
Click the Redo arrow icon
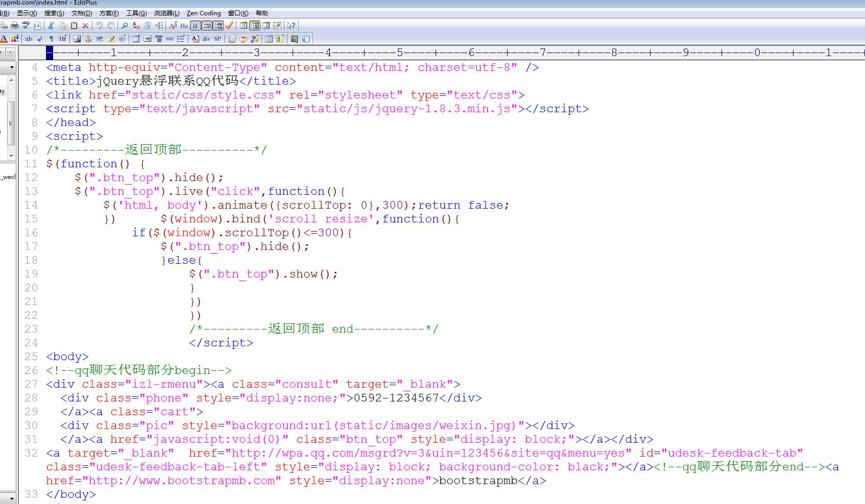pos(111,26)
